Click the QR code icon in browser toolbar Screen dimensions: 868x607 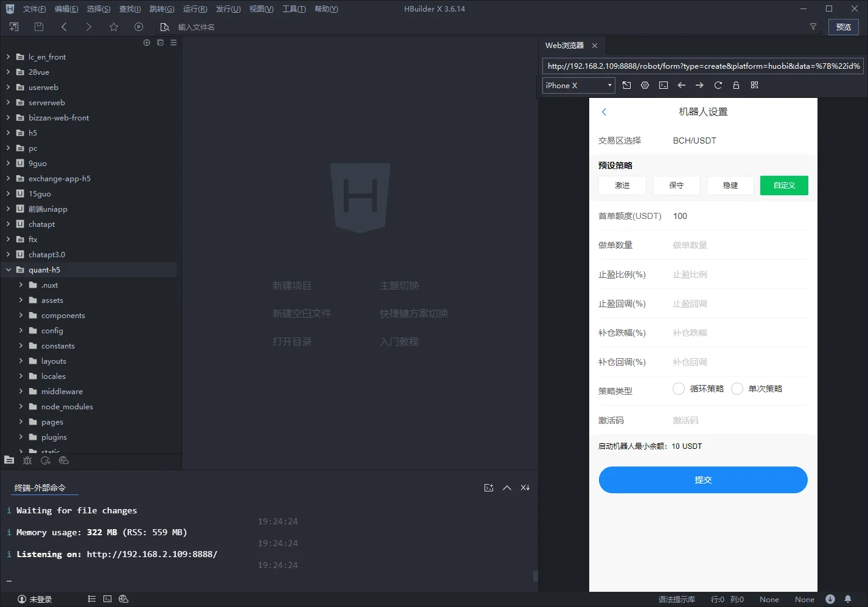754,85
